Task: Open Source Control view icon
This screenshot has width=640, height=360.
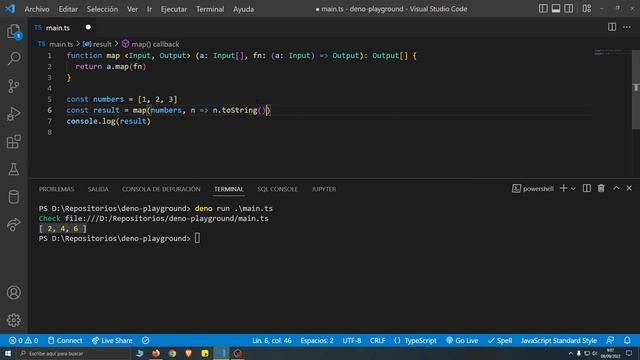Action: (x=13, y=86)
